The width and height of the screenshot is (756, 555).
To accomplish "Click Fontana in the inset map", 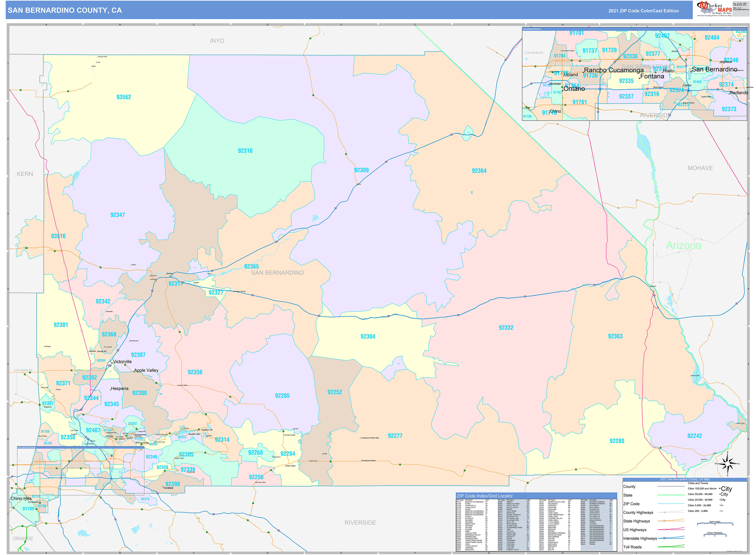I will pos(652,76).
